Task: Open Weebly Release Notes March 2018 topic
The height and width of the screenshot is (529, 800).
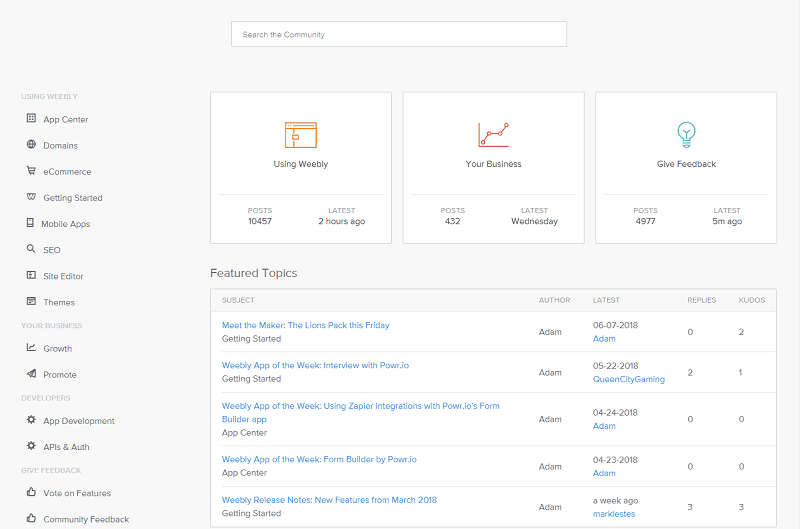Action: pyautogui.click(x=329, y=500)
